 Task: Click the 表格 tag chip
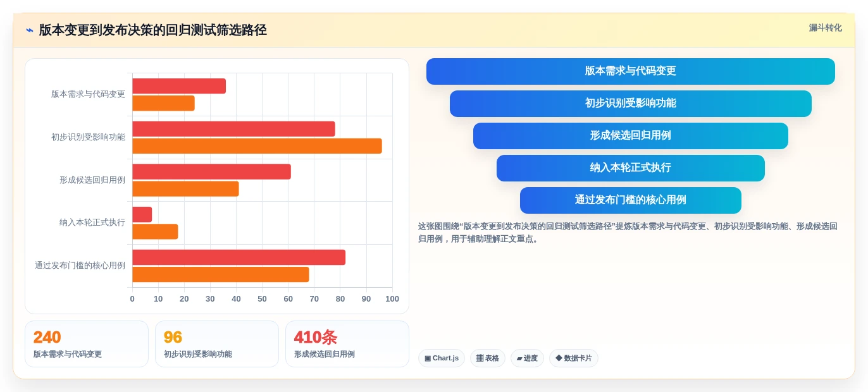pyautogui.click(x=488, y=358)
